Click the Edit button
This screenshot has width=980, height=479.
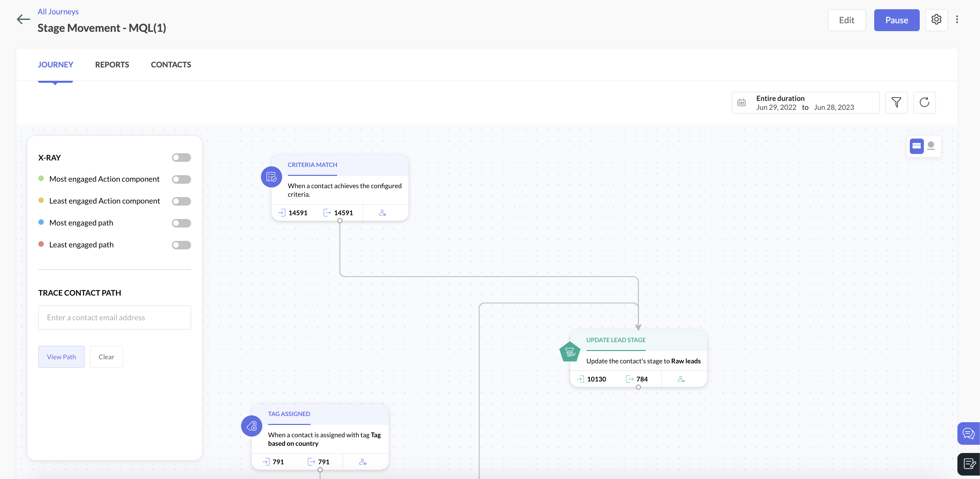pos(846,20)
